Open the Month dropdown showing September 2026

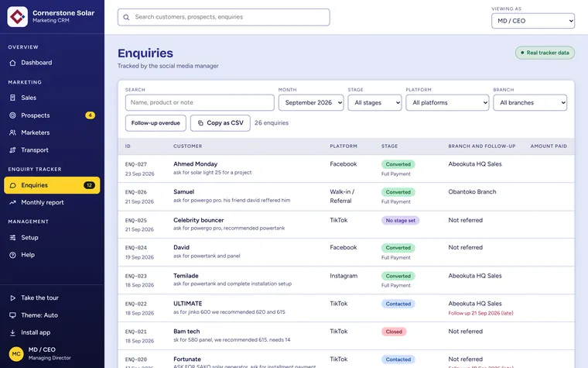311,102
